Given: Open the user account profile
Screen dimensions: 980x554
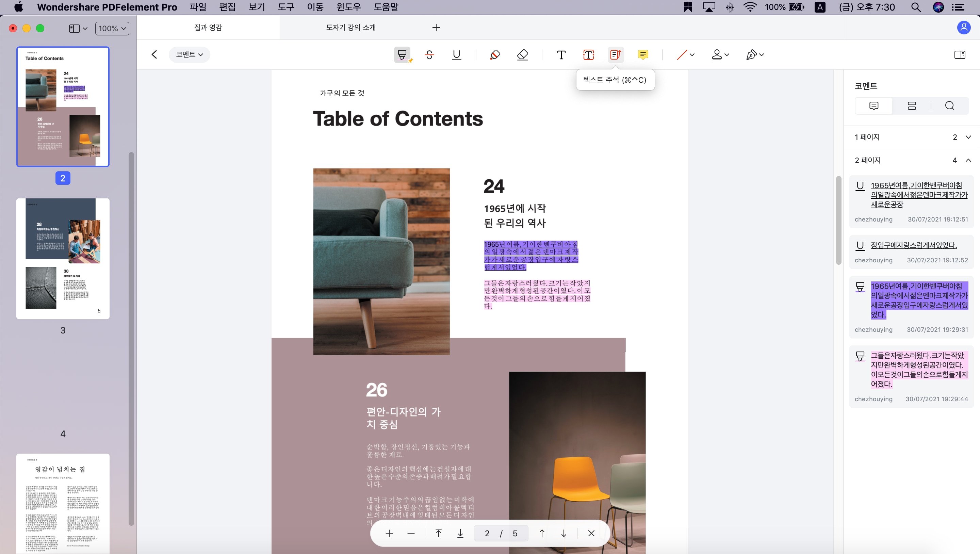Looking at the screenshot, I should pyautogui.click(x=964, y=28).
